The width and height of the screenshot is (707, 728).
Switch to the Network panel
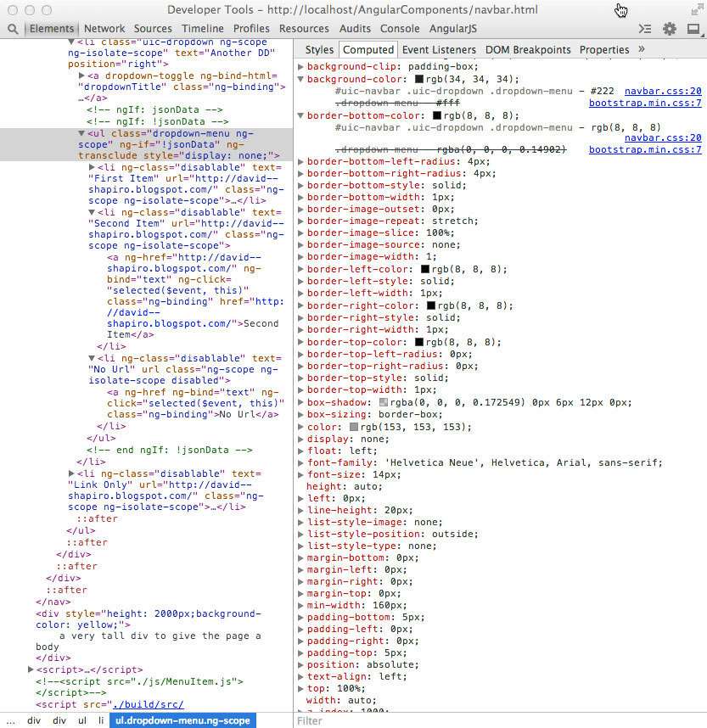(x=104, y=28)
